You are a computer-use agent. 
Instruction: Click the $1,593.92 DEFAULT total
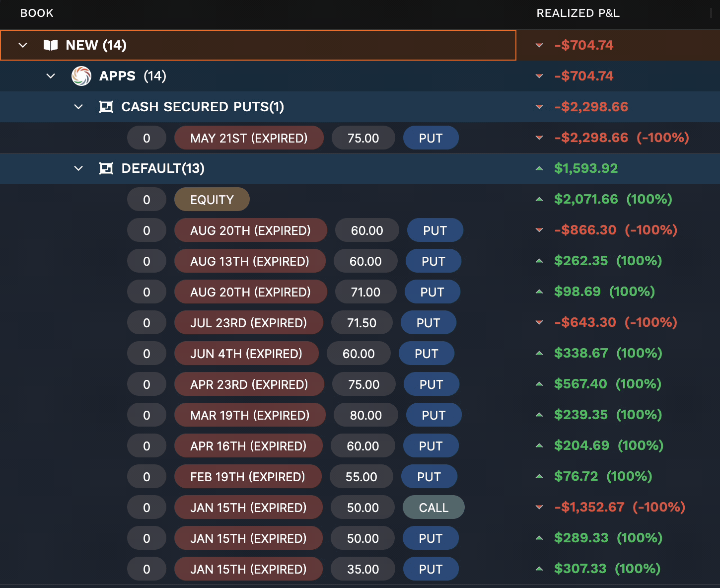586,168
